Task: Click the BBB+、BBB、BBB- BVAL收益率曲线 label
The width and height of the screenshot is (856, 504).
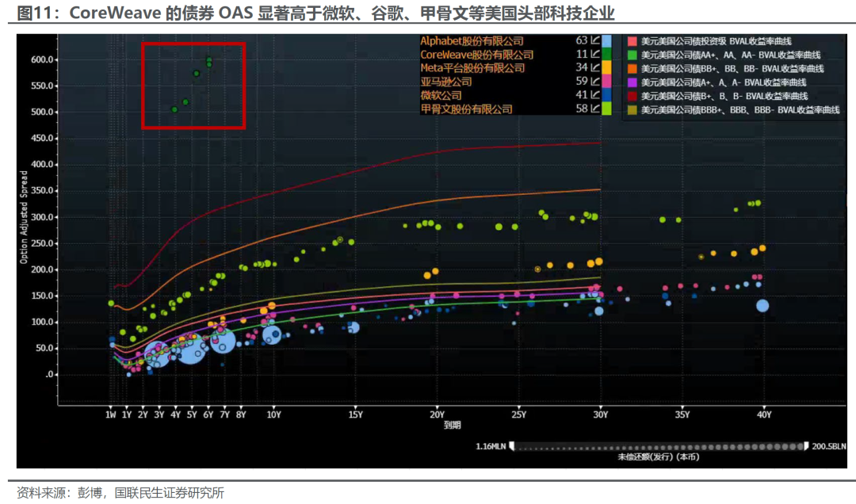Action: pos(739,110)
